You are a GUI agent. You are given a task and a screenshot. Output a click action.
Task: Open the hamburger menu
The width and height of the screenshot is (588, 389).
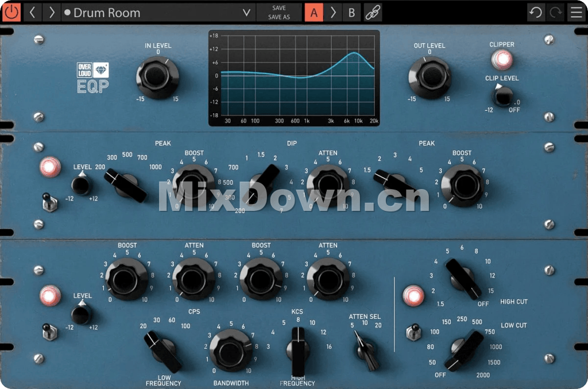pyautogui.click(x=577, y=13)
